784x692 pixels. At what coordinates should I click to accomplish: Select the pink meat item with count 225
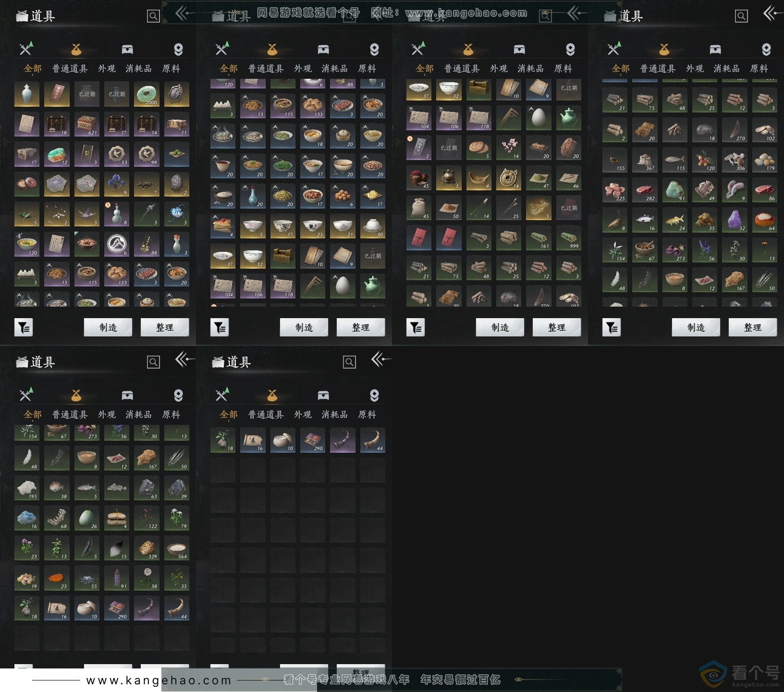[615, 190]
